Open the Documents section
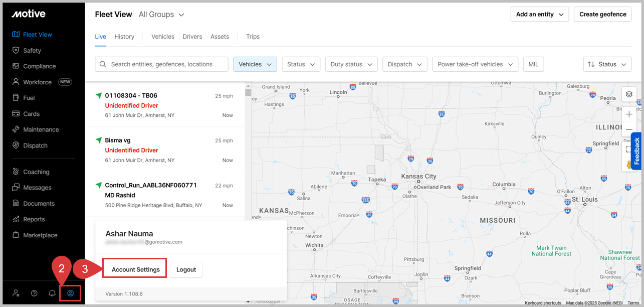Image resolution: width=644 pixels, height=307 pixels. pos(33,204)
